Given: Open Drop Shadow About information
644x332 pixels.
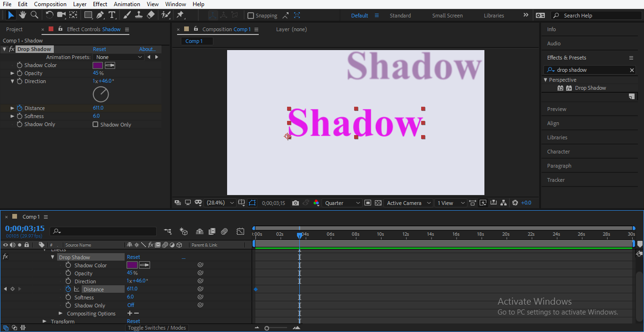Looking at the screenshot, I should pos(147,49).
